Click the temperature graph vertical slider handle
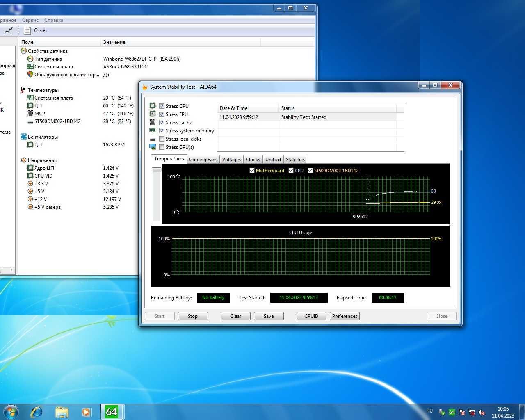Screen dimensions: 525x420 156,169
